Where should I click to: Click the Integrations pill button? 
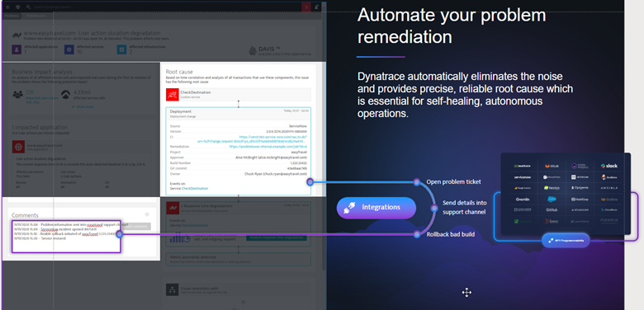376,208
